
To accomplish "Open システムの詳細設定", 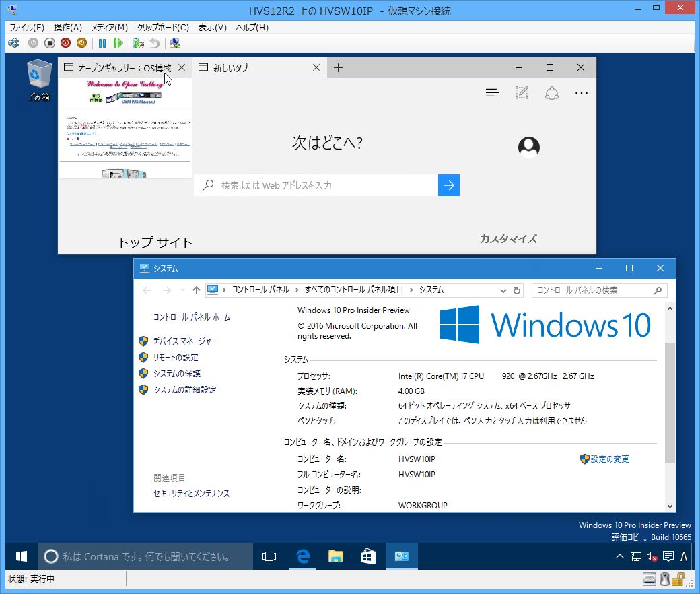I will tap(185, 389).
